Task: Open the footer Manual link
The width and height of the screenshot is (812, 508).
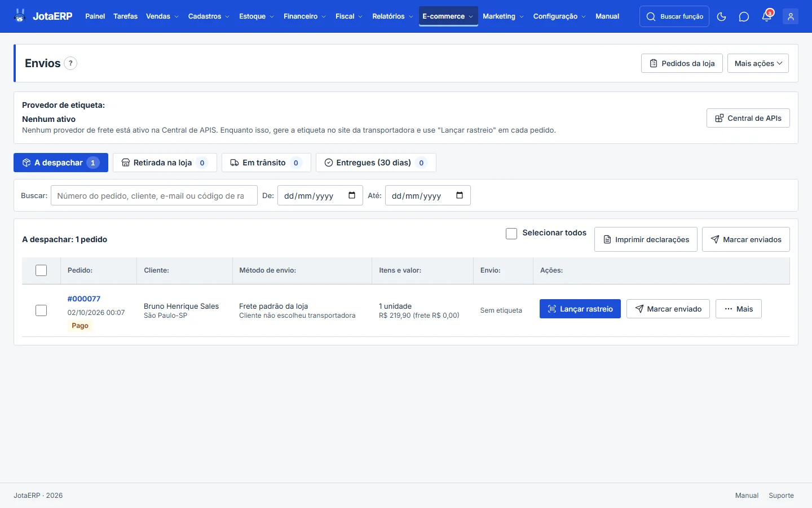Action: pyautogui.click(x=747, y=496)
